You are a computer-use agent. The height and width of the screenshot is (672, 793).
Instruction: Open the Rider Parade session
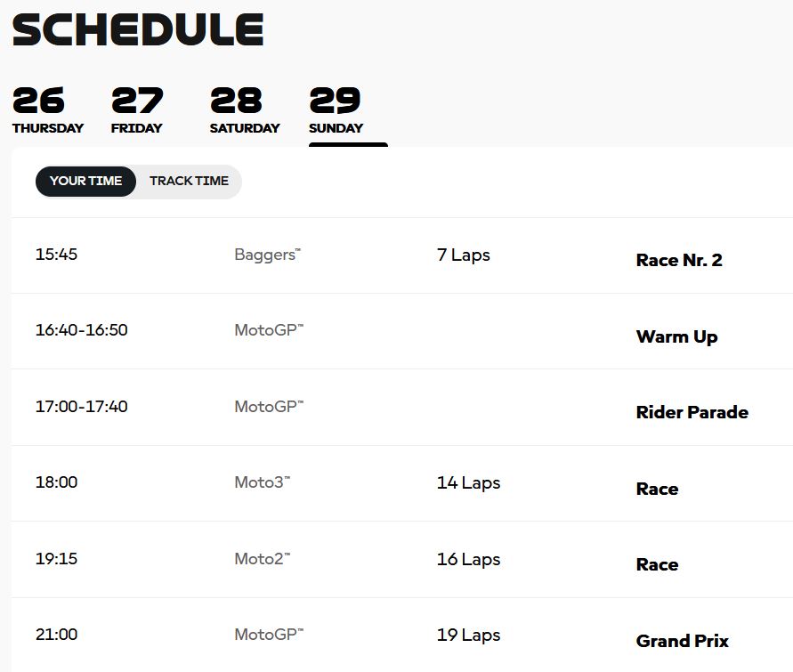point(402,408)
